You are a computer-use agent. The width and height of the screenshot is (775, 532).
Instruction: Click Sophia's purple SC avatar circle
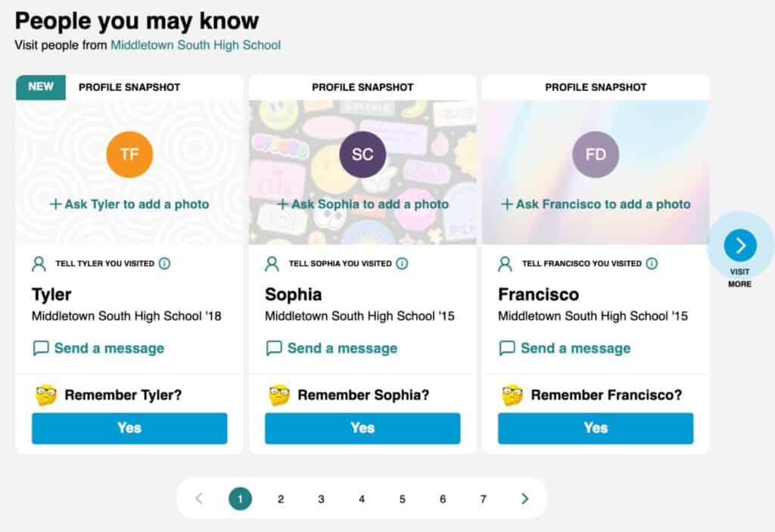[363, 154]
